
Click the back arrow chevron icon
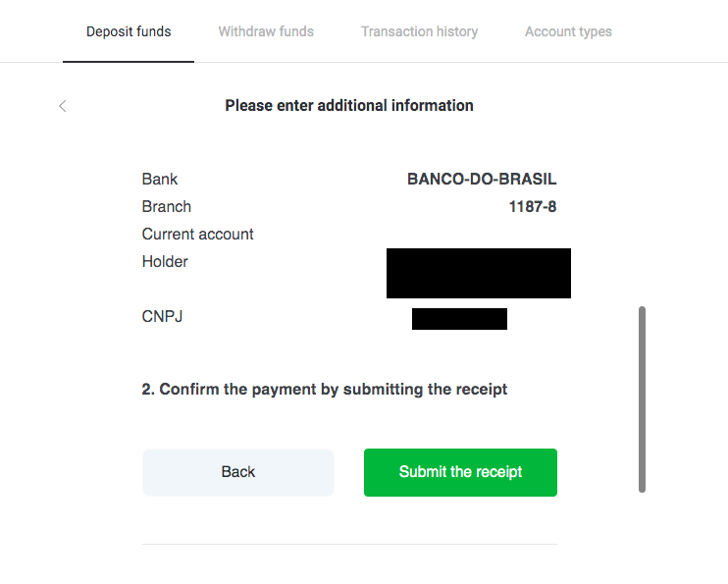(63, 106)
